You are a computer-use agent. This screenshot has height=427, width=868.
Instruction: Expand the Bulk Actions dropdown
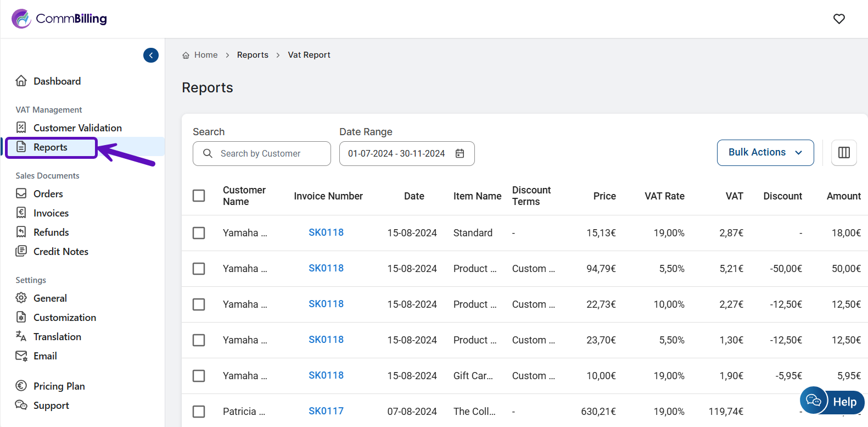tap(765, 153)
